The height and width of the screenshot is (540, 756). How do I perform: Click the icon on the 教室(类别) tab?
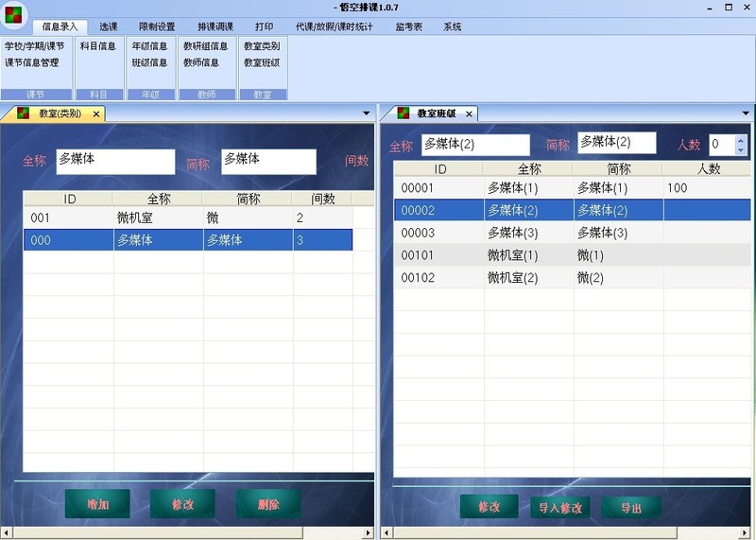(x=23, y=113)
